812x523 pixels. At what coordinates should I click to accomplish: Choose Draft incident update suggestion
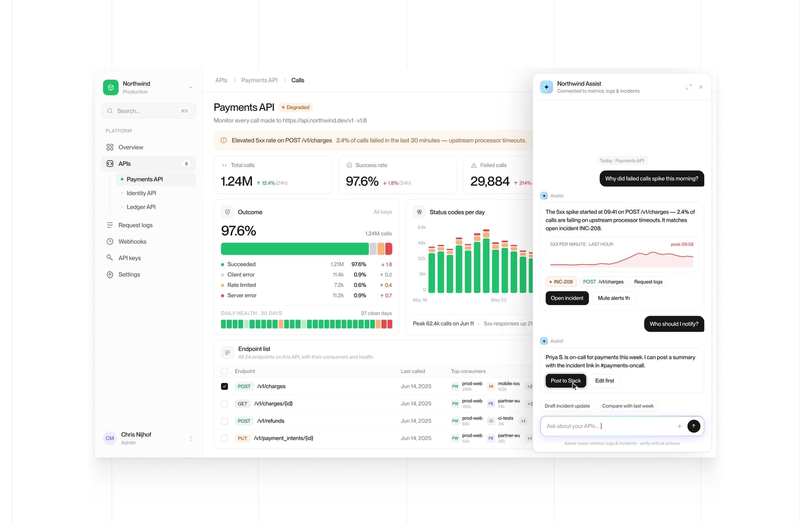[567, 406]
